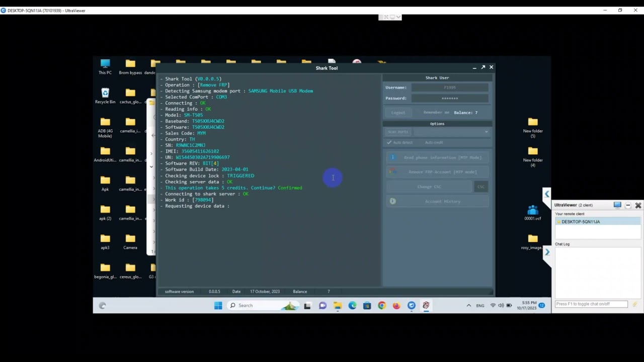This screenshot has height=362, width=644.
Task: Maximize the Shark Tool window
Action: pyautogui.click(x=483, y=67)
